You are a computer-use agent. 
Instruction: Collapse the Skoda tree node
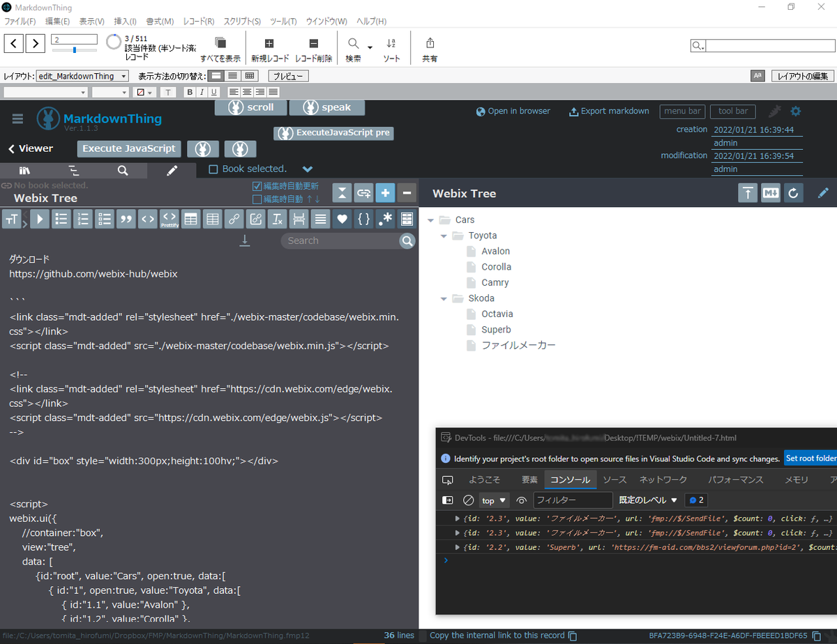(444, 298)
